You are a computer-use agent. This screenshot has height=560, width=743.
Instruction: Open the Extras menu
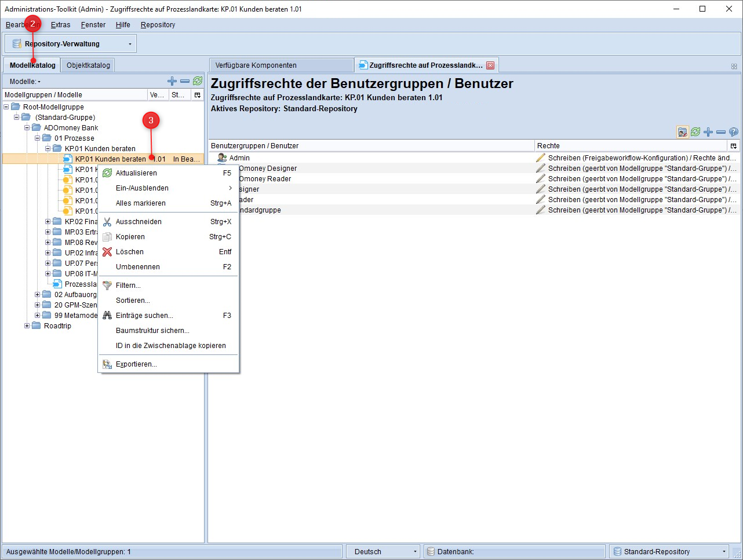[60, 25]
